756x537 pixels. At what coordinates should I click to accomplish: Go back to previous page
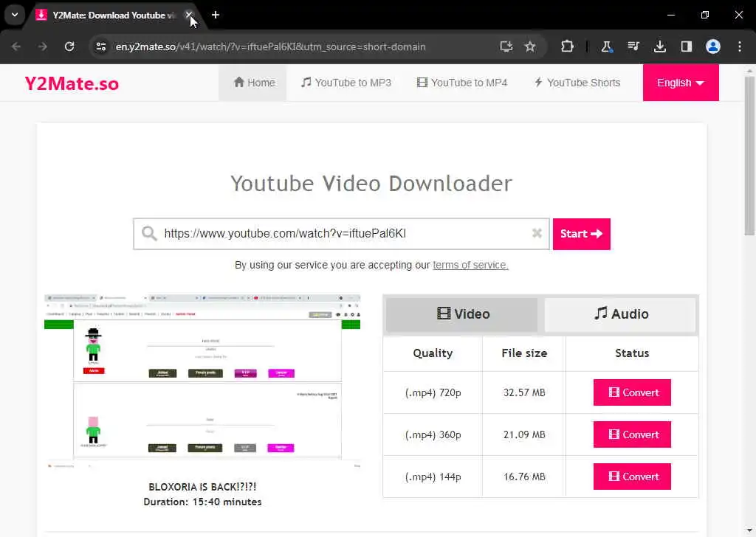pyautogui.click(x=16, y=46)
